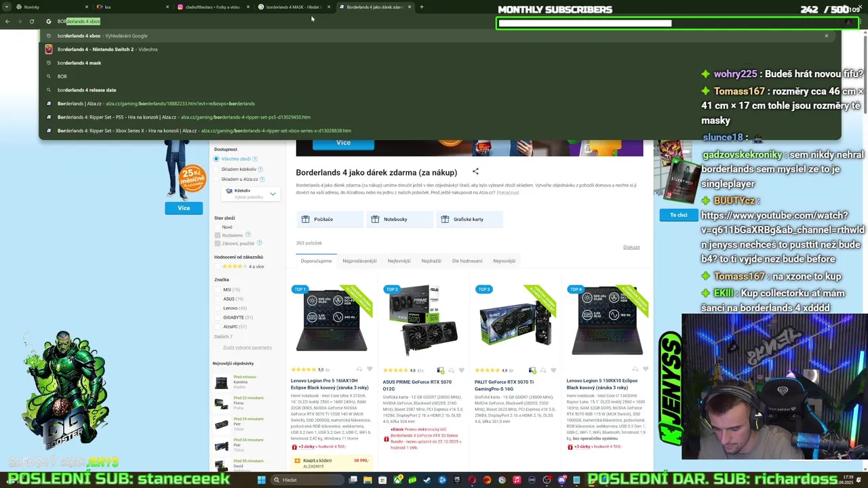Check the AlzaPC brand filter

[x=218, y=327]
